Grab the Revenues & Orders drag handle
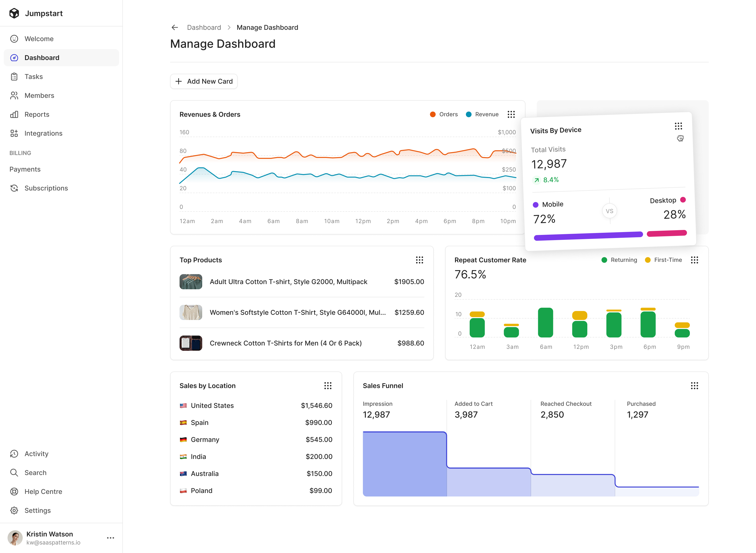Viewport: 756px width, 553px height. point(511,114)
